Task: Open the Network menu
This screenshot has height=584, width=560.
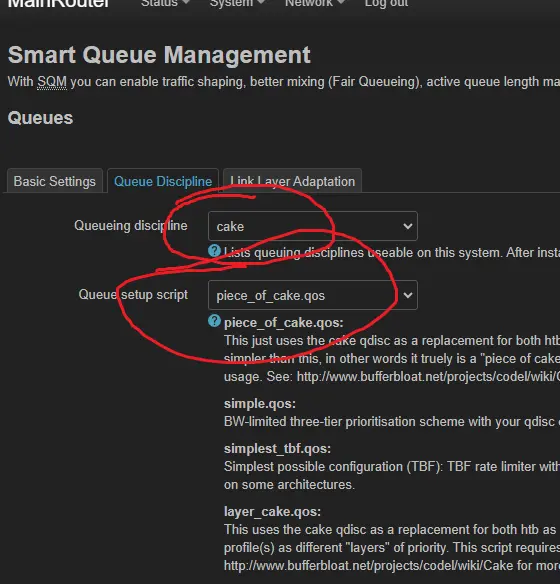Action: [x=315, y=3]
